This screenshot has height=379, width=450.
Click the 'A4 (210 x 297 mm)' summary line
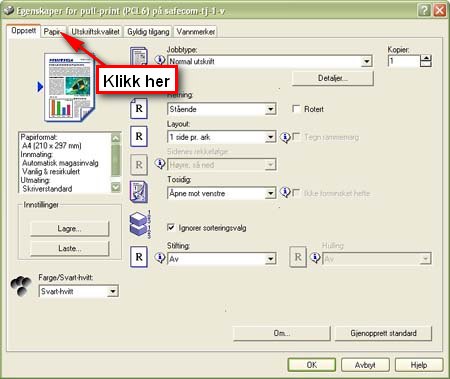[x=52, y=146]
